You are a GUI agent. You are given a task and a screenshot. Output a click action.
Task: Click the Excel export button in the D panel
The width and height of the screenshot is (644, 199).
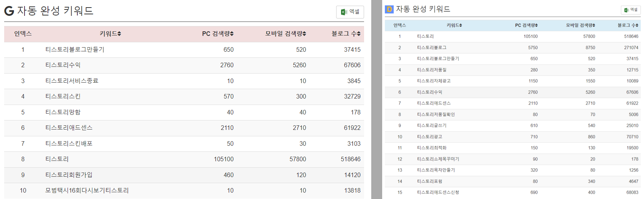pos(631,10)
